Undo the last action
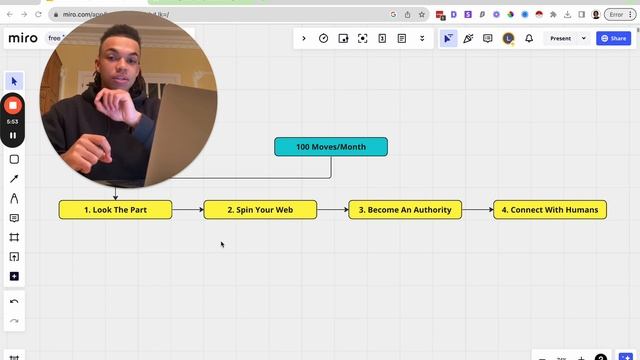Screen dimensions: 640x360 click(14, 302)
